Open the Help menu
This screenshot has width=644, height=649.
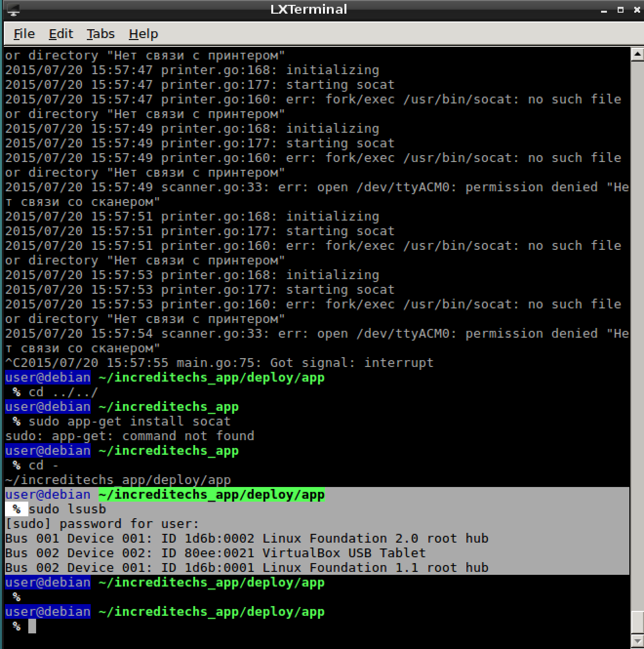coord(143,34)
